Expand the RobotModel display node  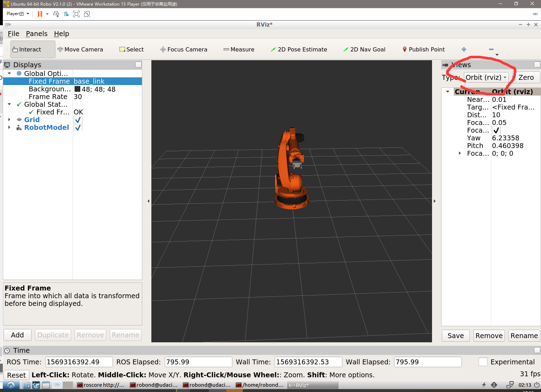click(x=9, y=127)
